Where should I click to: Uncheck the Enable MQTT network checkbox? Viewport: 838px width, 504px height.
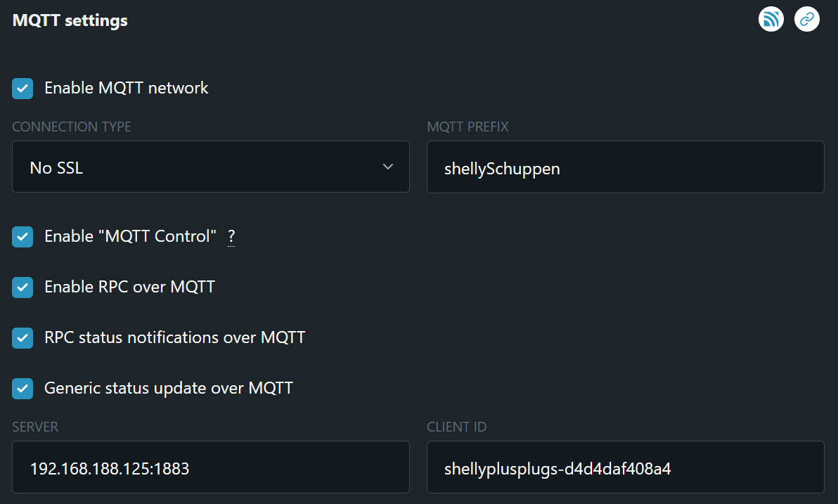point(22,89)
